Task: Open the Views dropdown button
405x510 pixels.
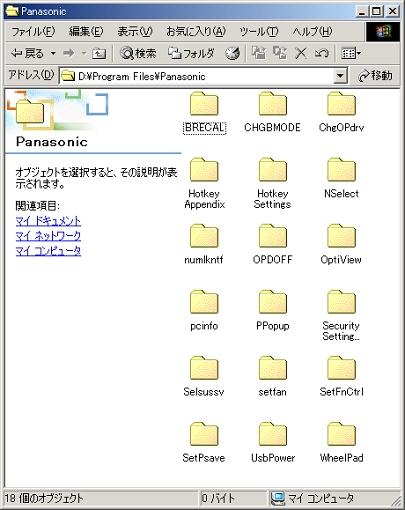Action: (351, 53)
